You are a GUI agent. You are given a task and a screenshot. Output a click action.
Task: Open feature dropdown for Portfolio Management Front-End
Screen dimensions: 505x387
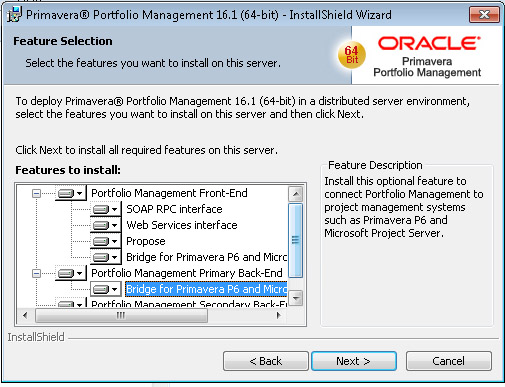coord(70,193)
